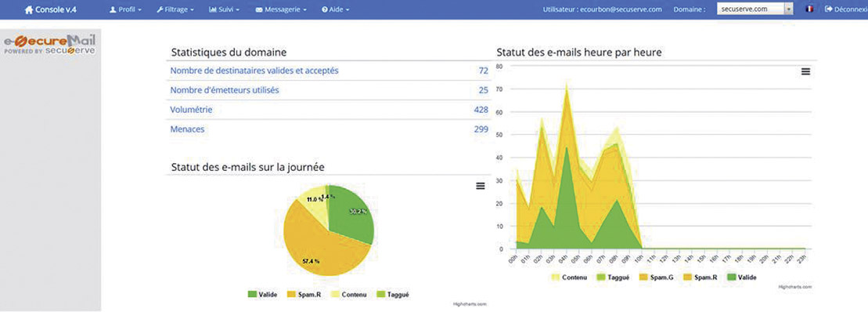Image resolution: width=868 pixels, height=312 pixels.
Task: Open the Aide menu
Action: click(336, 10)
